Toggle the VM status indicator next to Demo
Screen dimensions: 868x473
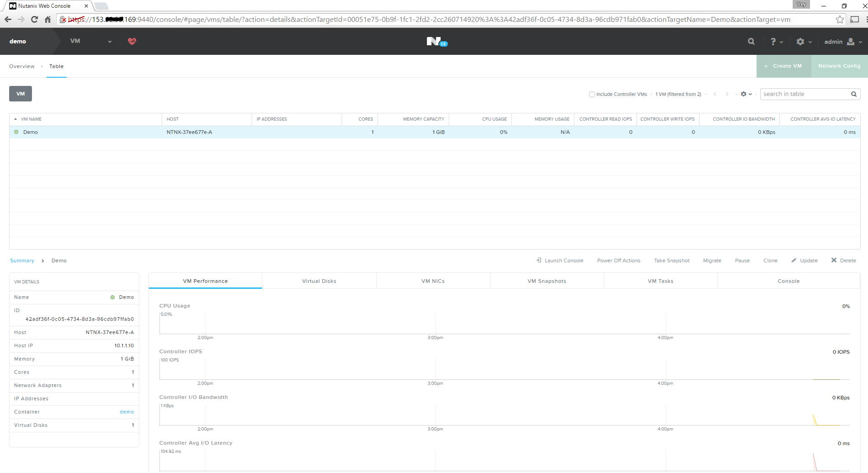tap(16, 132)
